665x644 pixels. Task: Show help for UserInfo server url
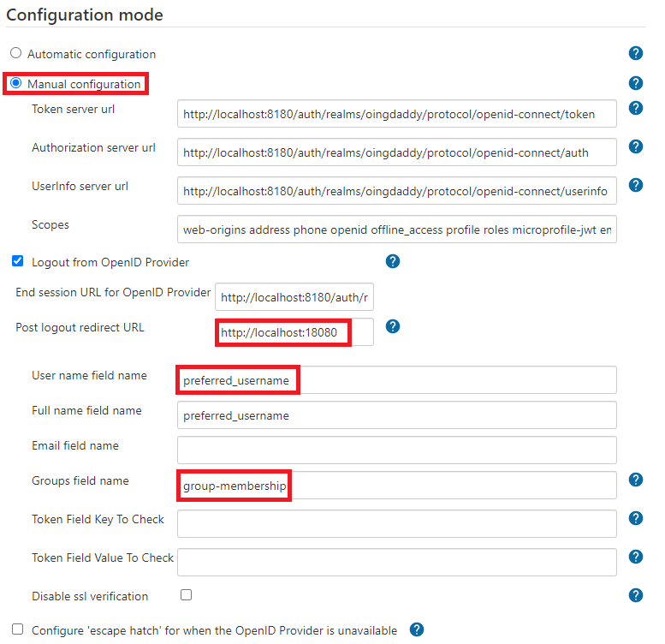[x=635, y=185]
